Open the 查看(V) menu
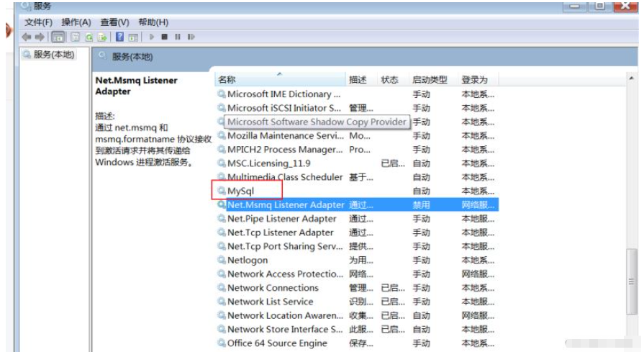The image size is (644, 352). pos(114,22)
